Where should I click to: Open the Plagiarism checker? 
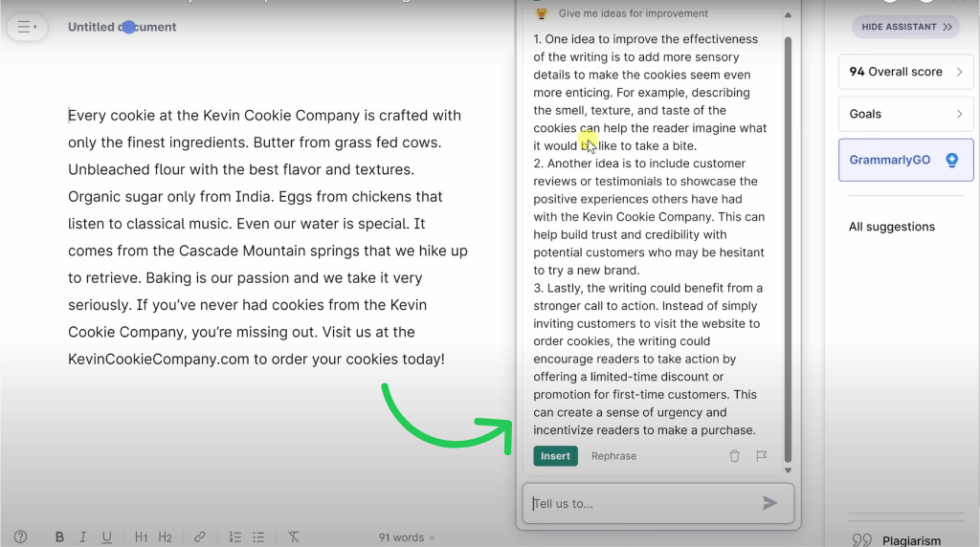(x=911, y=540)
